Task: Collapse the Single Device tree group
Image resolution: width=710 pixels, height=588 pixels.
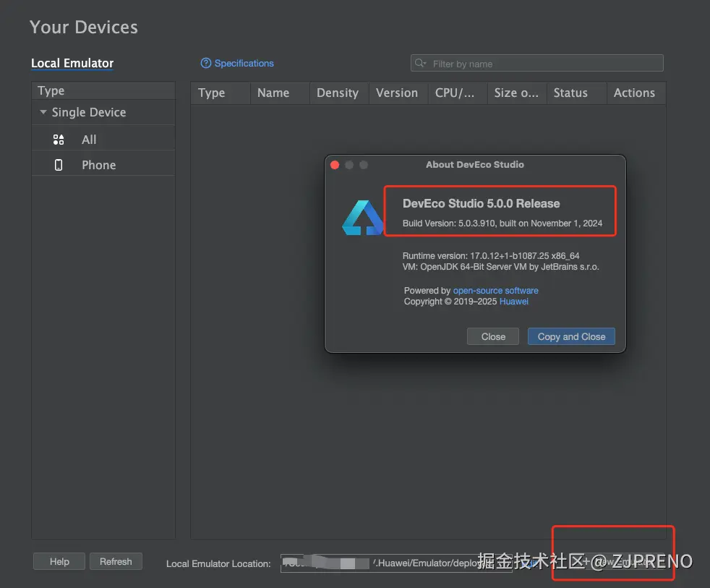Action: [x=43, y=112]
